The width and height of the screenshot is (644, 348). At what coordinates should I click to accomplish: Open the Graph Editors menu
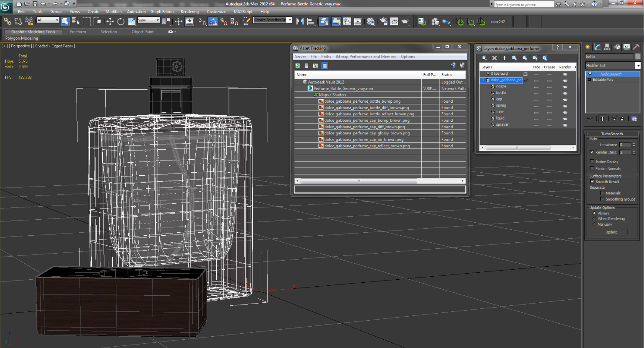click(x=162, y=12)
